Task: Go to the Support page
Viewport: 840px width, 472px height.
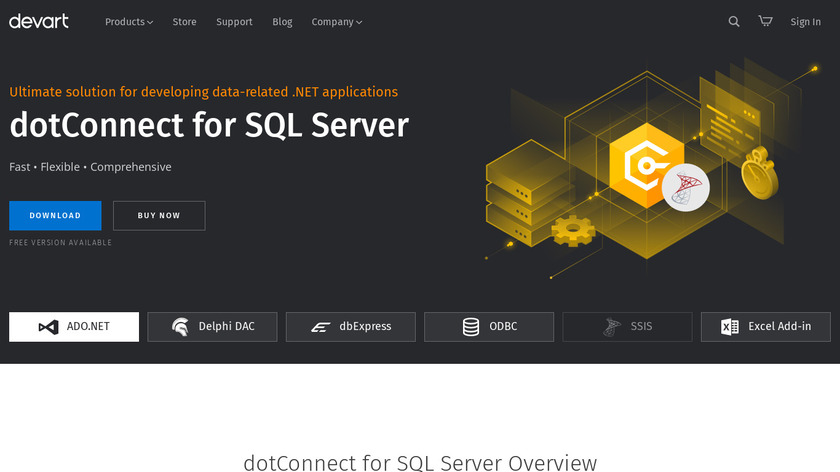Action: click(234, 22)
